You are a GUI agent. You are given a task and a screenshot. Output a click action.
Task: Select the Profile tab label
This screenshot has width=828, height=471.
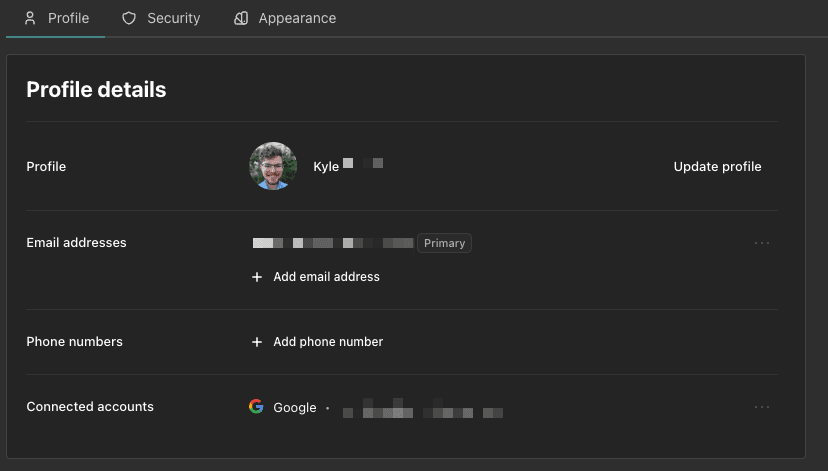[68, 18]
